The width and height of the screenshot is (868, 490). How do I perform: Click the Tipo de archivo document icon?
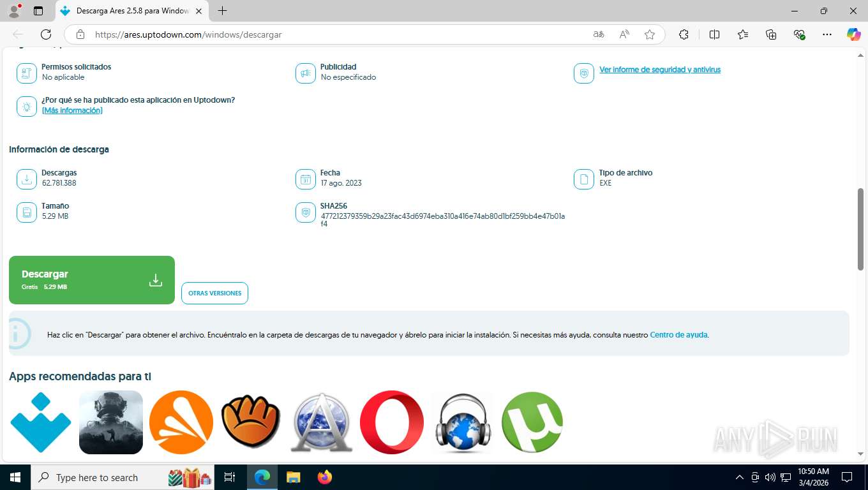(x=583, y=179)
